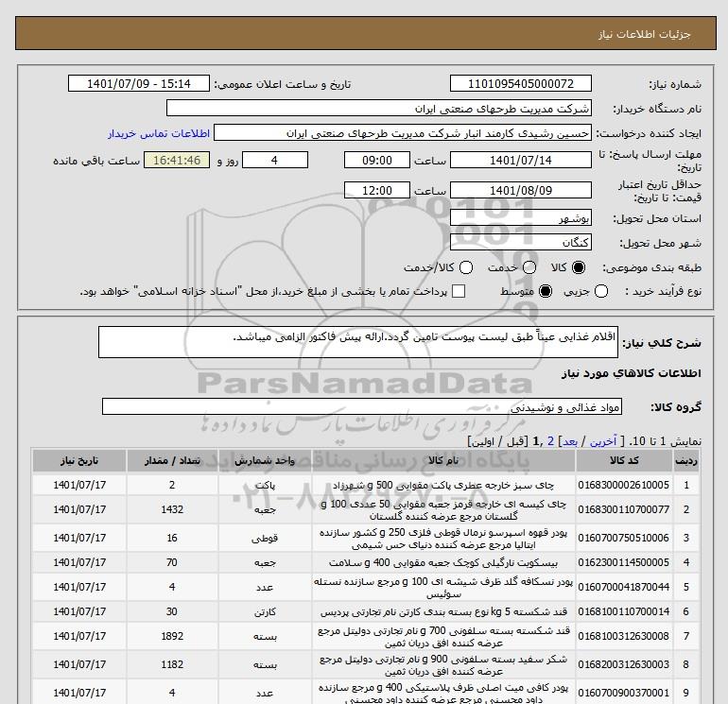Click item code 016830011070 0077
The image size is (728, 704).
pyautogui.click(x=624, y=509)
